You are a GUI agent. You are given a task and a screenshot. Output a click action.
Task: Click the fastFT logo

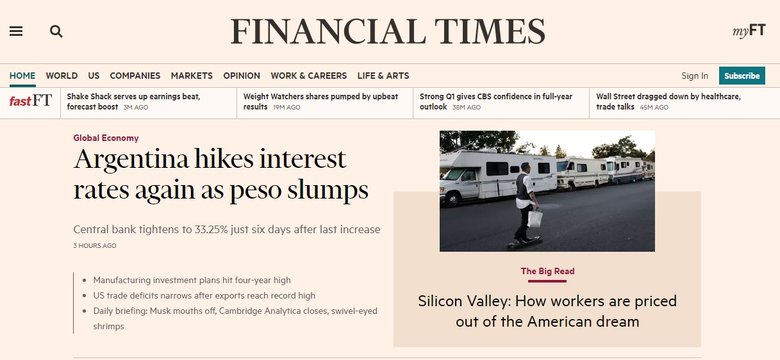tap(30, 101)
